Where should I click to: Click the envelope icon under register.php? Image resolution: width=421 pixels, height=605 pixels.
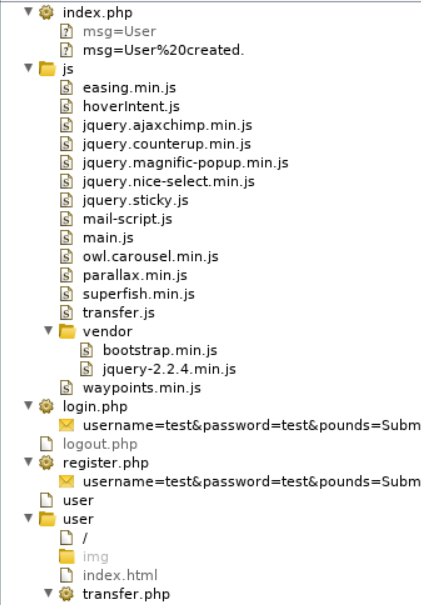point(66,482)
